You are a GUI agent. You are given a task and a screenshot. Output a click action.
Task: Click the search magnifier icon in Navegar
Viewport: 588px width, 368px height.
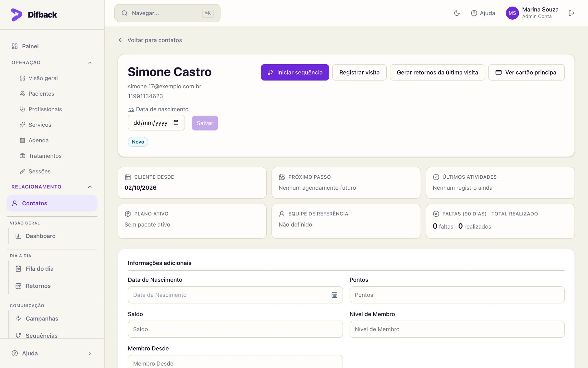(124, 13)
